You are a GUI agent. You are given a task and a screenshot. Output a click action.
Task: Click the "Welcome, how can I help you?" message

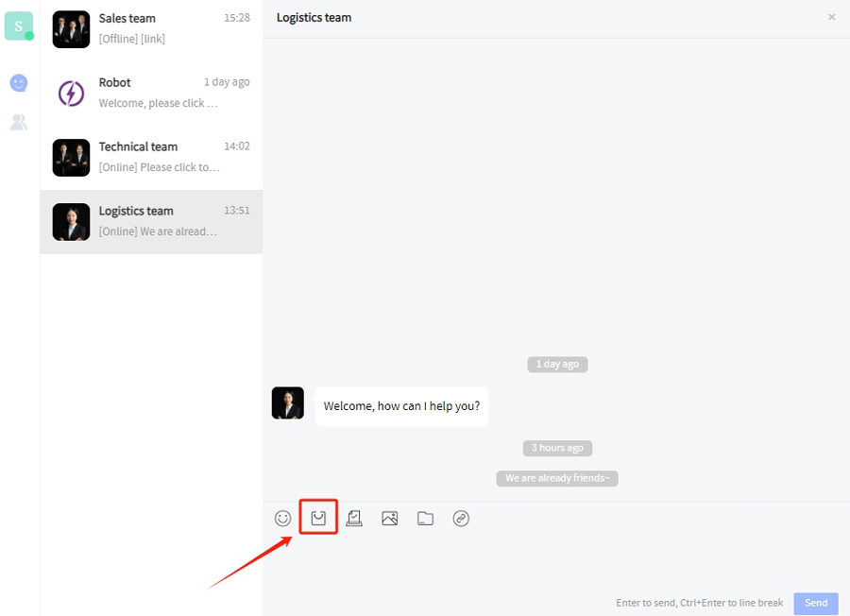pyautogui.click(x=401, y=406)
